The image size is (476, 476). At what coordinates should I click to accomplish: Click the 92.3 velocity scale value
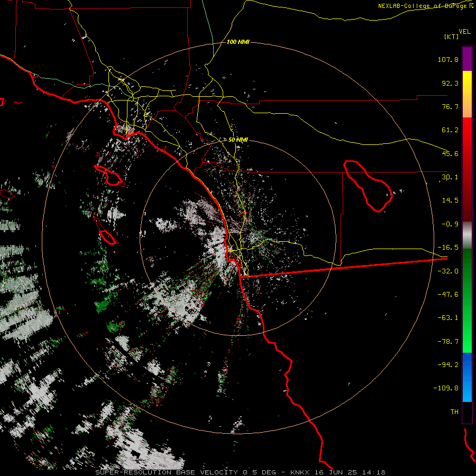(450, 83)
